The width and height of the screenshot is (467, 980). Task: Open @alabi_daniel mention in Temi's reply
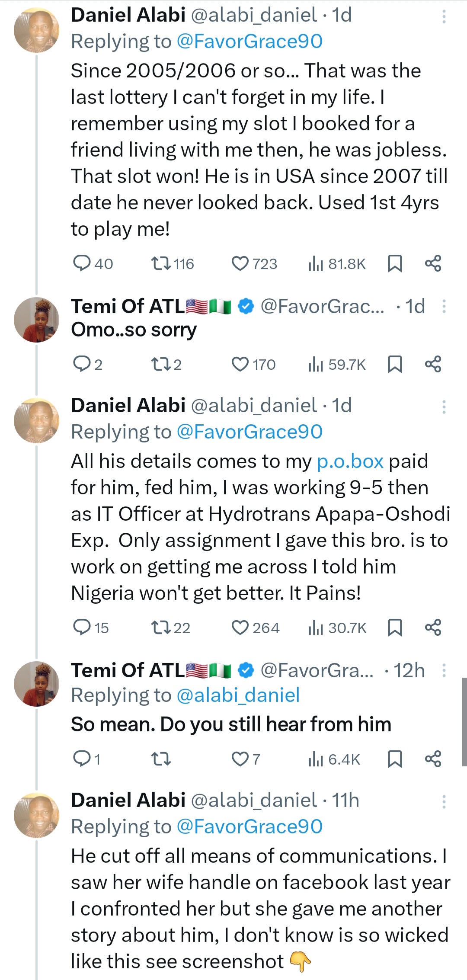point(238,695)
